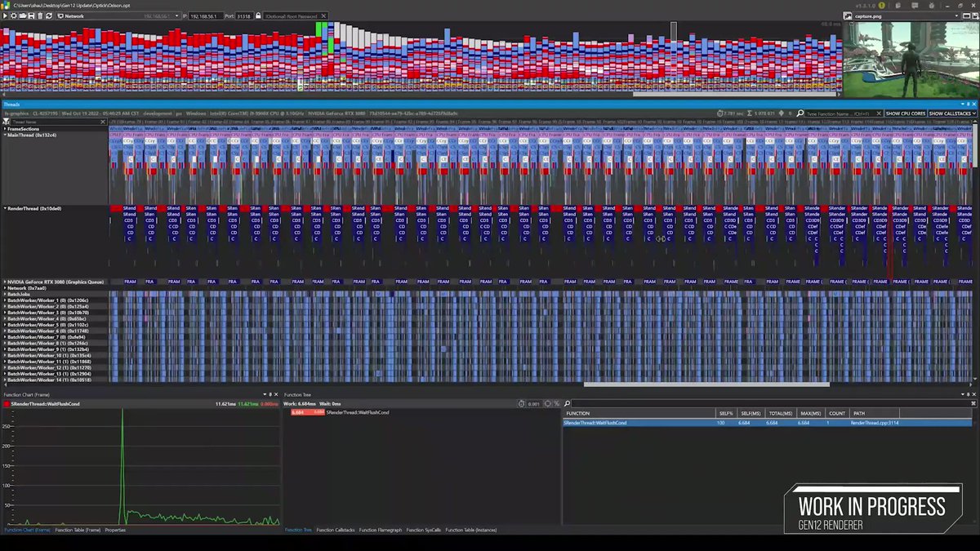The height and width of the screenshot is (551, 980).
Task: Click the percent icon in Function Tree
Action: click(556, 404)
